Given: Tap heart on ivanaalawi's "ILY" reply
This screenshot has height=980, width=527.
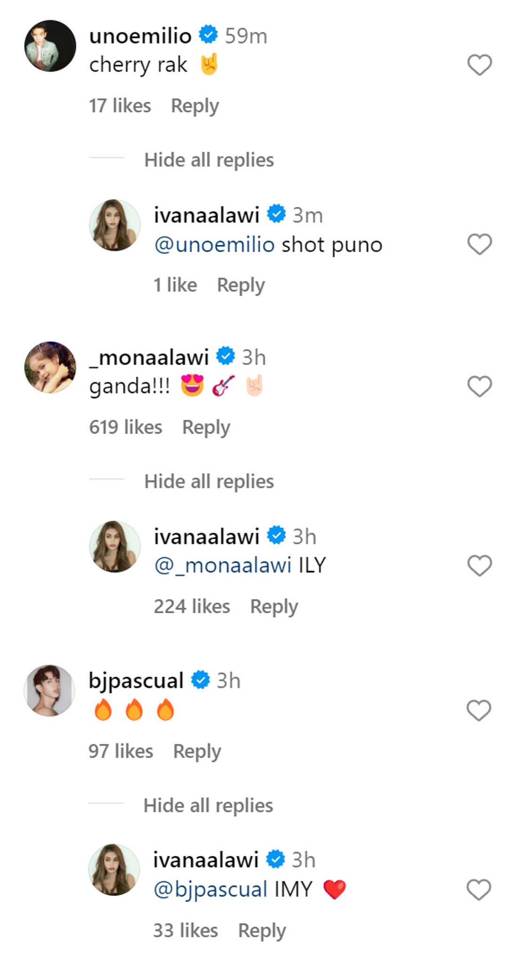Looking at the screenshot, I should click(479, 566).
